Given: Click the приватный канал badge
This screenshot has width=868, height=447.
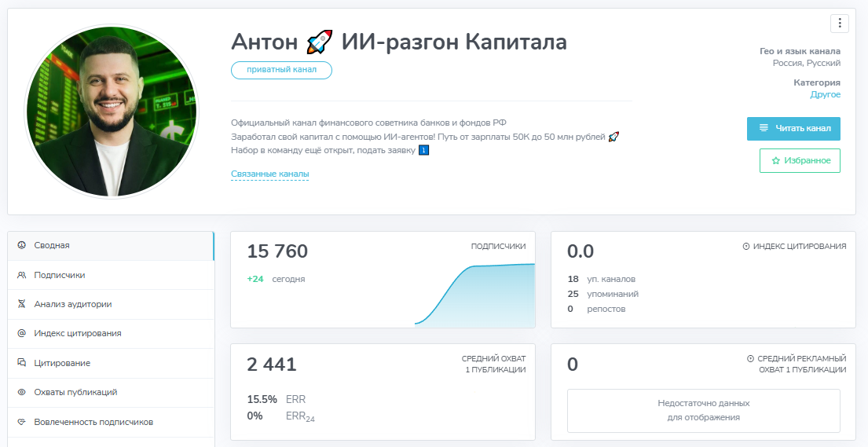Looking at the screenshot, I should click(x=281, y=71).
